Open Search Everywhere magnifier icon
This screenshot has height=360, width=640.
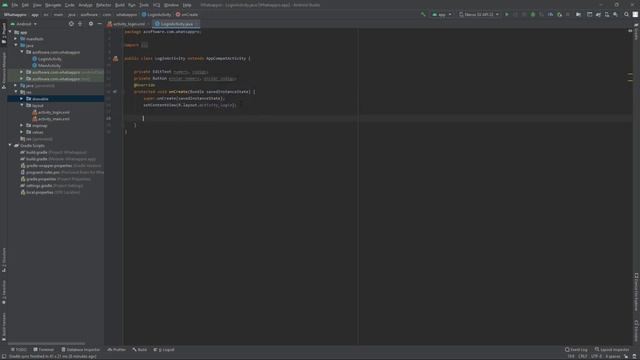pyautogui.click(x=627, y=14)
